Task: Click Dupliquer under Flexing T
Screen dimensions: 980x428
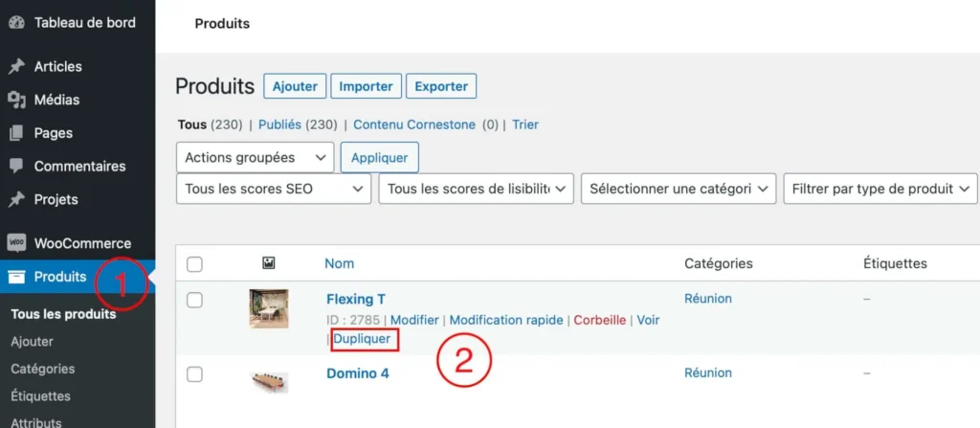Action: pos(362,339)
